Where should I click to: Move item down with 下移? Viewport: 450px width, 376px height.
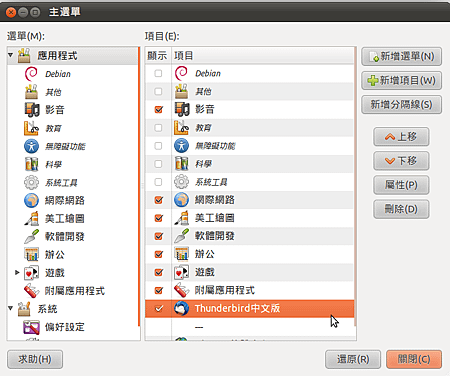click(401, 161)
